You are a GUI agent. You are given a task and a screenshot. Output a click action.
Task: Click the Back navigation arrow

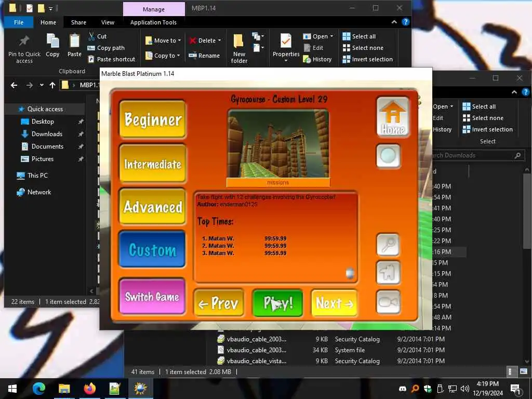(x=14, y=85)
